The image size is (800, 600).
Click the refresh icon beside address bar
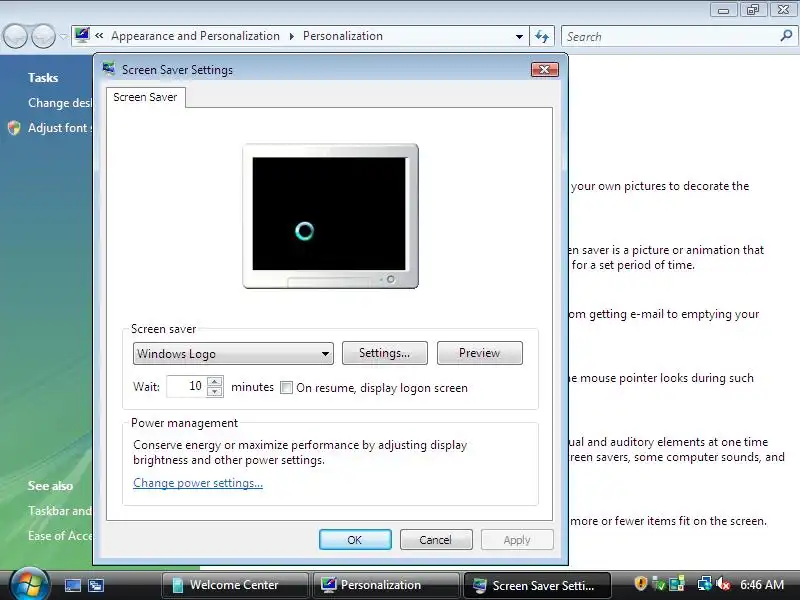click(x=542, y=36)
